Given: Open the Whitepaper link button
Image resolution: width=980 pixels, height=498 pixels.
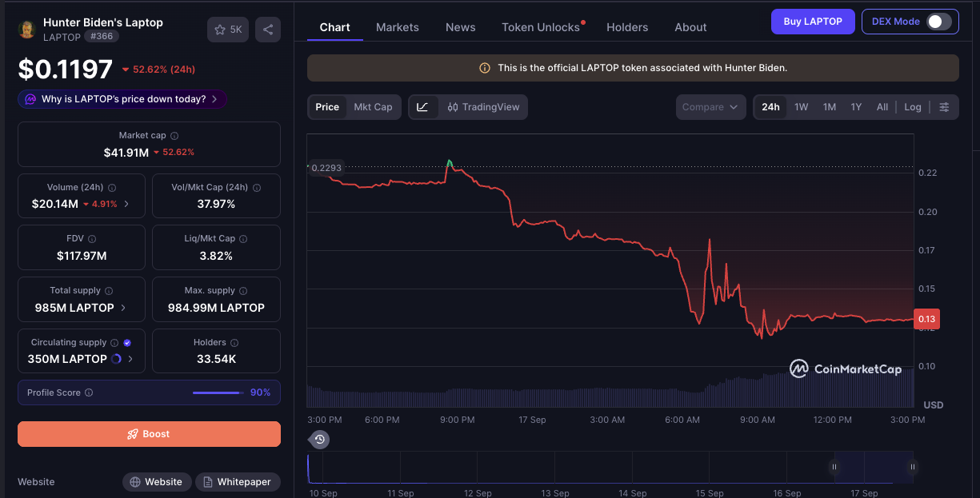Looking at the screenshot, I should [x=238, y=482].
